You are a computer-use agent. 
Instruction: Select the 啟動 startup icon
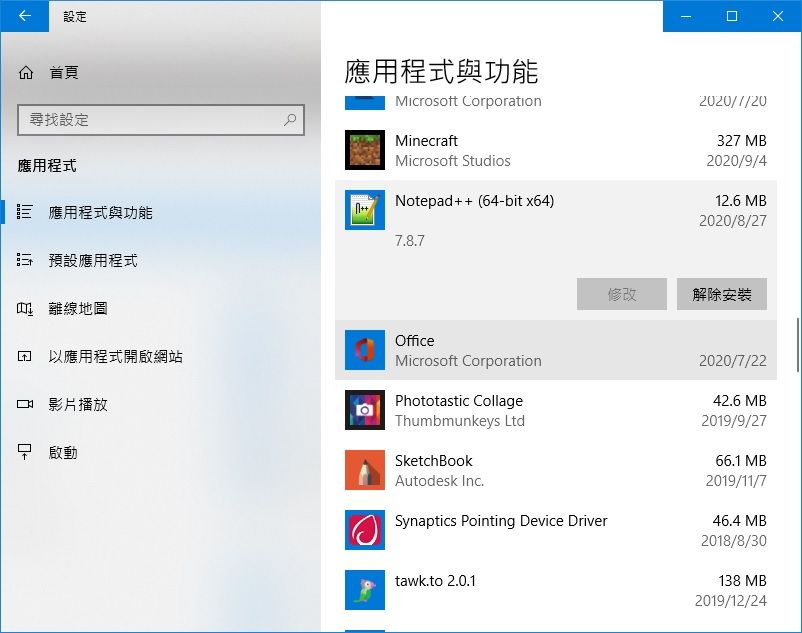tap(25, 452)
